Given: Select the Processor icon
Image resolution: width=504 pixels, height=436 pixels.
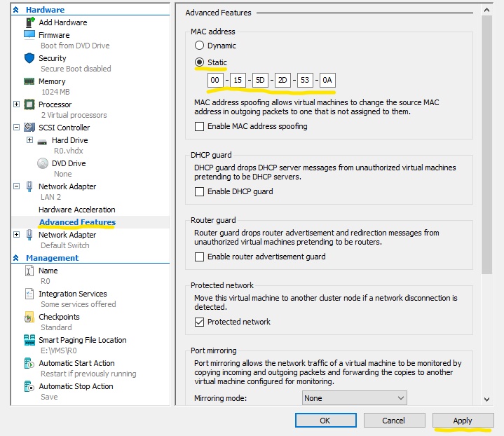Looking at the screenshot, I should [29, 104].
